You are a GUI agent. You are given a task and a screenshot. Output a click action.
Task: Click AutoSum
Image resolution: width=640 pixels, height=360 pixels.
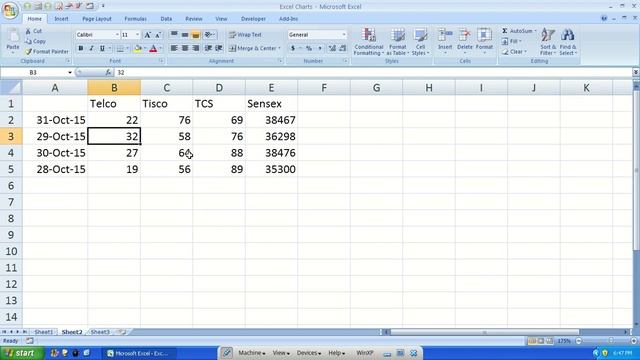(518, 31)
